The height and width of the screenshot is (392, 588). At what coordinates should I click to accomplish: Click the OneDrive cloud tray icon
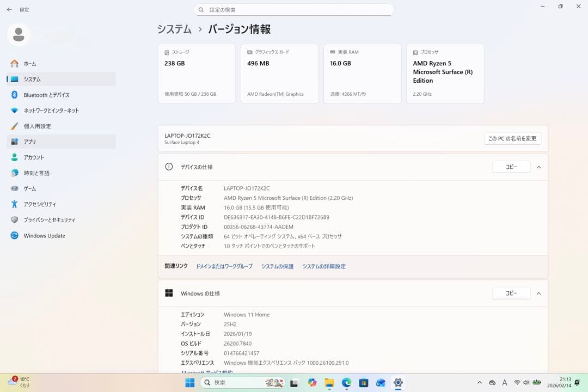(492, 383)
